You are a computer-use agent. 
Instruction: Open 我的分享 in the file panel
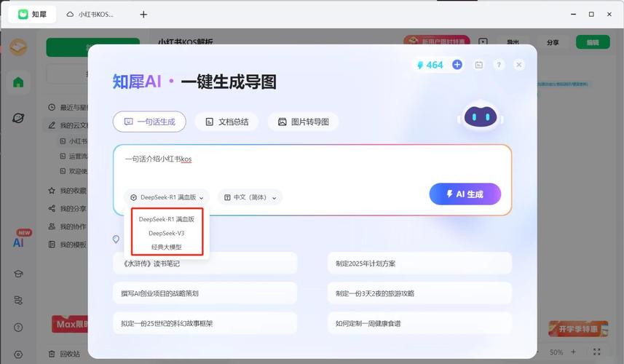[68, 208]
